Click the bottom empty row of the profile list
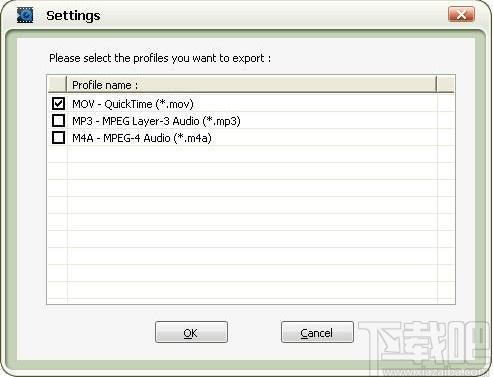493x377 pixels. (x=252, y=291)
